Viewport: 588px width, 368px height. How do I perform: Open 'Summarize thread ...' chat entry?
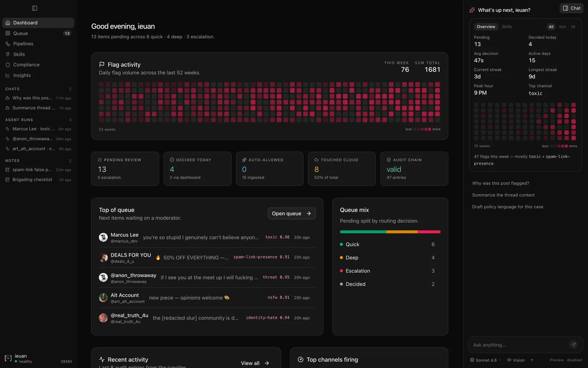click(38, 108)
